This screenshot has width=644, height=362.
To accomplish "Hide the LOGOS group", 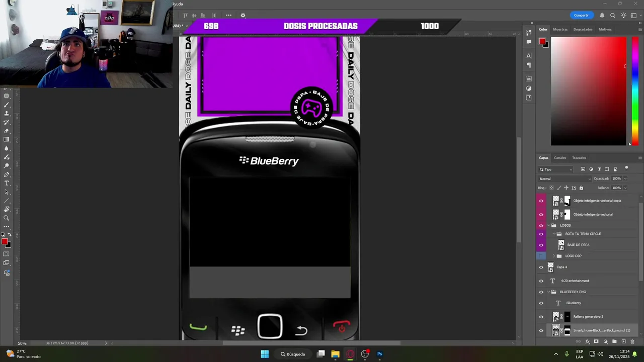I will pyautogui.click(x=541, y=226).
